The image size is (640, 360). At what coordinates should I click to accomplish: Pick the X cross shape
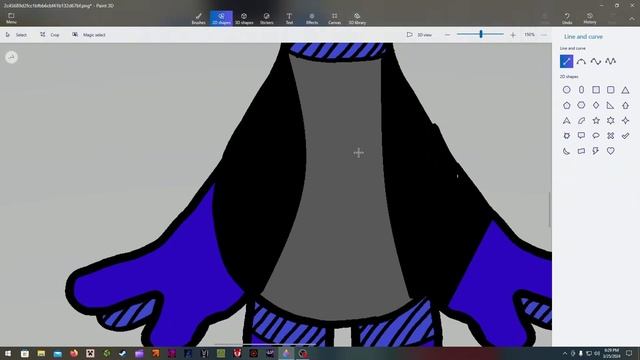point(611,136)
